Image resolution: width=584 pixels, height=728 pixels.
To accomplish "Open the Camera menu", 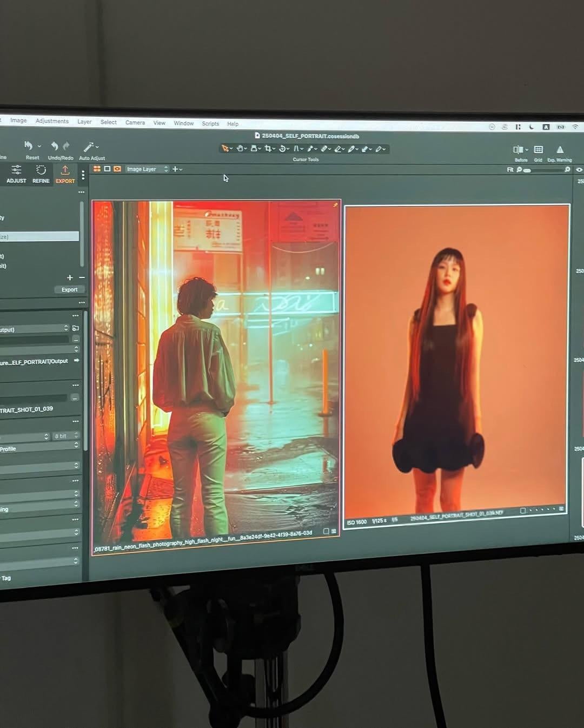I will pyautogui.click(x=135, y=123).
